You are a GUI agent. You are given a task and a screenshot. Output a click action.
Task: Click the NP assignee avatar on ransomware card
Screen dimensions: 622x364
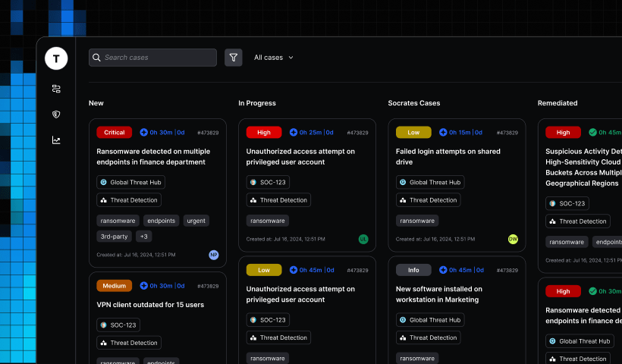click(214, 255)
